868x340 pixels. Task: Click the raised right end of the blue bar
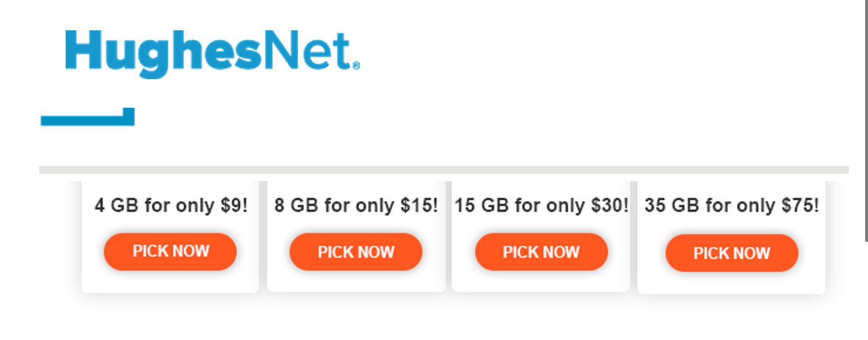click(129, 113)
